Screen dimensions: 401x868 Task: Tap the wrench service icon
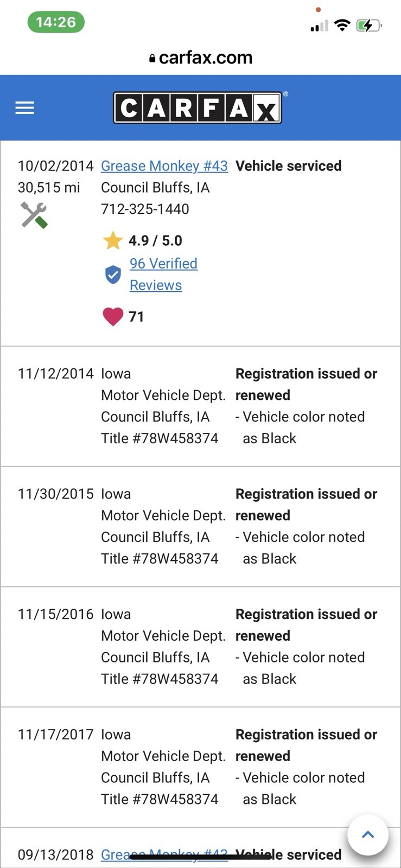34,215
